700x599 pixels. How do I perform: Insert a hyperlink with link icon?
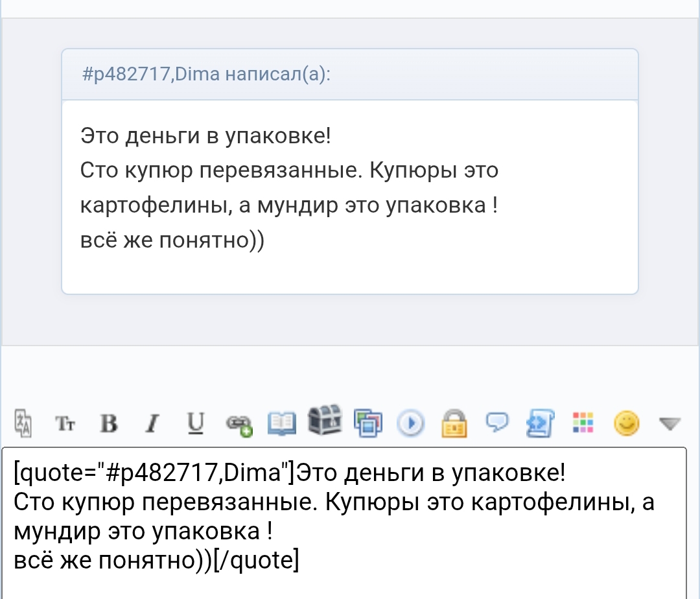click(238, 424)
